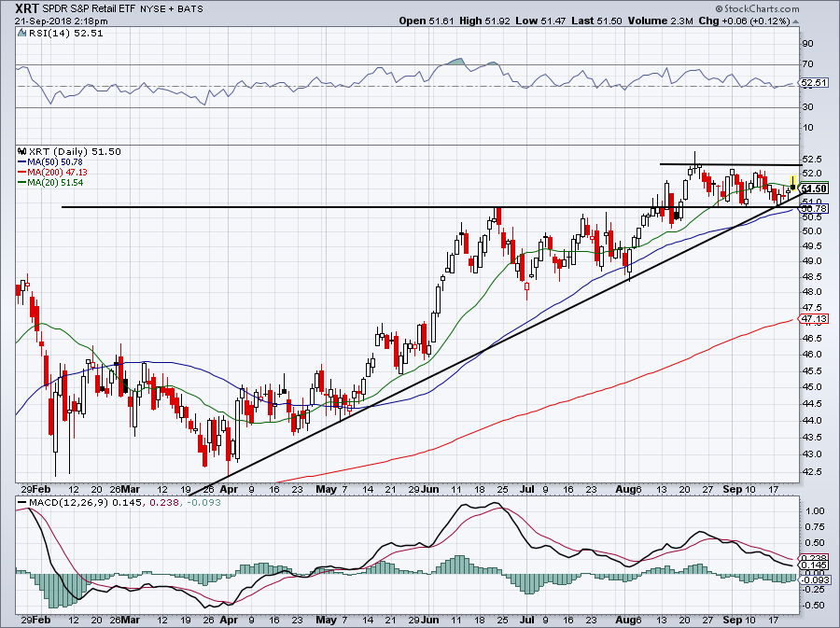
Task: Click the 52.5 label on the price axis
Action: (812, 160)
